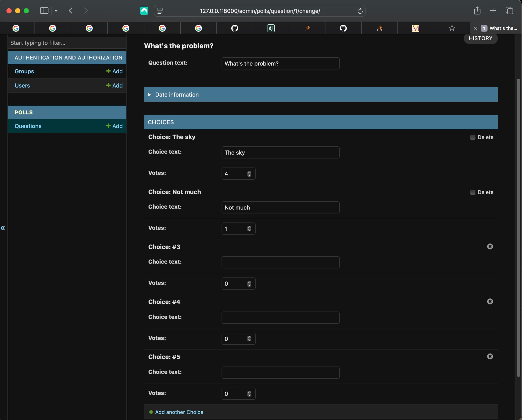Expand the Date information section

[320, 94]
